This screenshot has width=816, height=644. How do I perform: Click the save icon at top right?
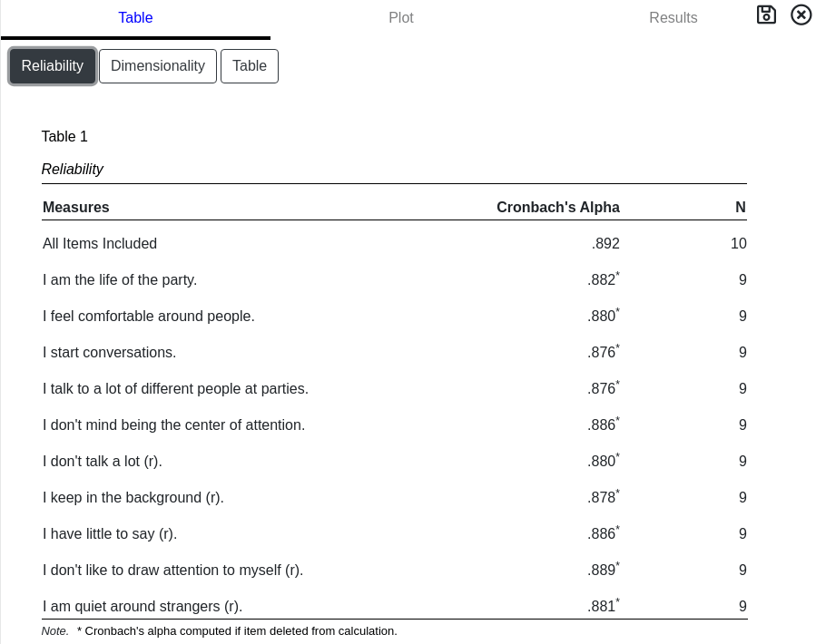coord(766,15)
